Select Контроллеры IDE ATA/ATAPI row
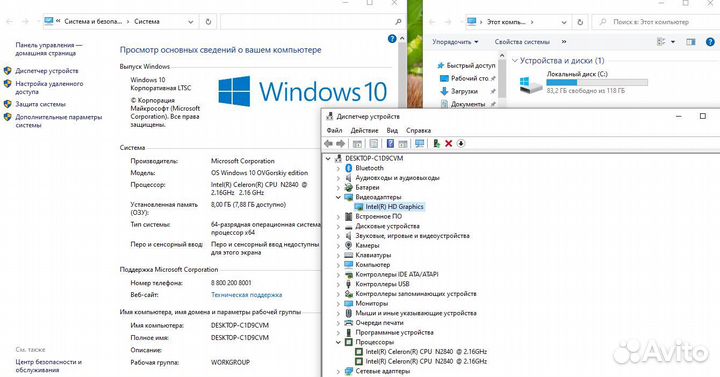720x377 pixels. (397, 274)
